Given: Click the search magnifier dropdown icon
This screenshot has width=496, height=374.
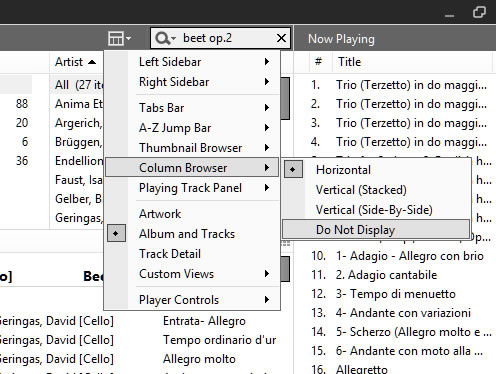Looking at the screenshot, I should 165,39.
